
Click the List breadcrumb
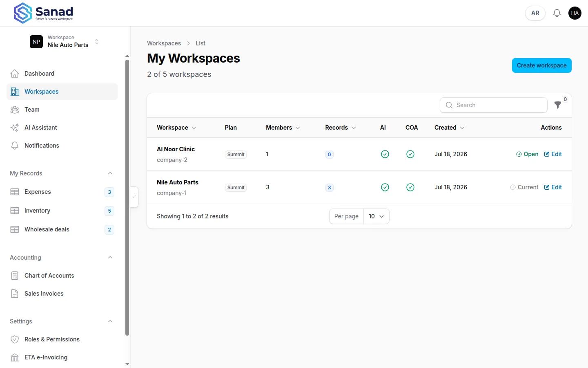pos(200,43)
